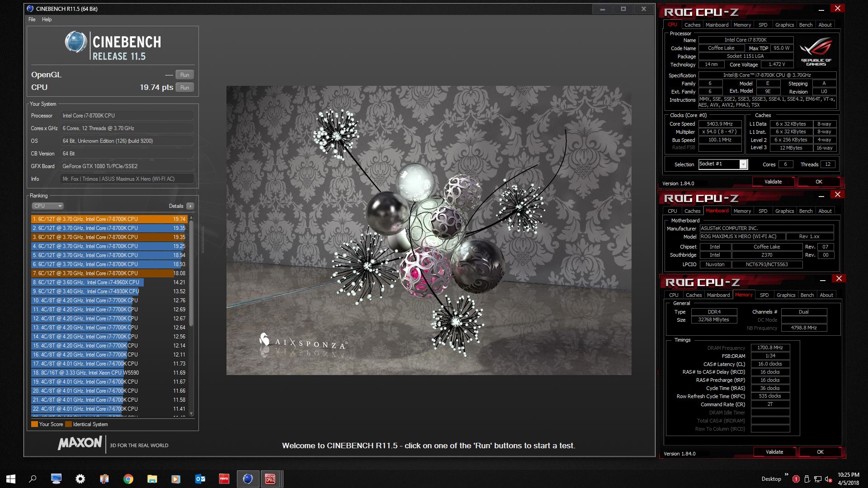The width and height of the screenshot is (868, 488).
Task: Click OK in bottom CPU-Z window
Action: tap(820, 452)
